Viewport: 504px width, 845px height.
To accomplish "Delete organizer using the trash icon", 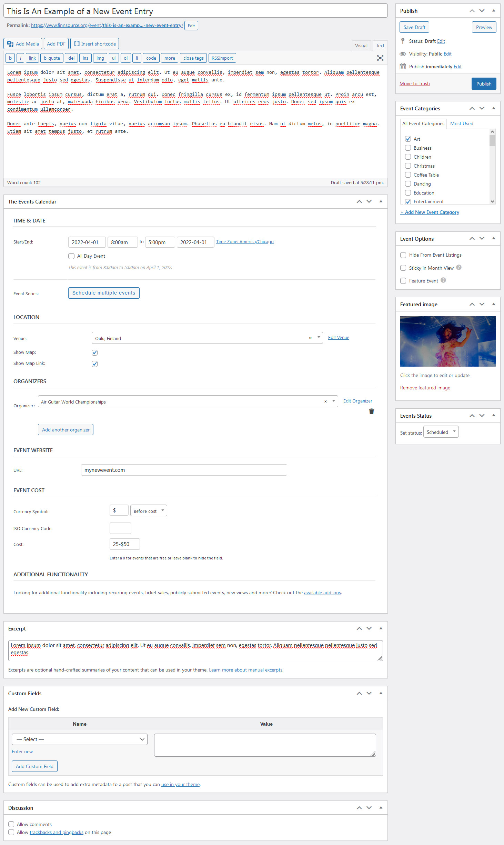I will [x=371, y=411].
